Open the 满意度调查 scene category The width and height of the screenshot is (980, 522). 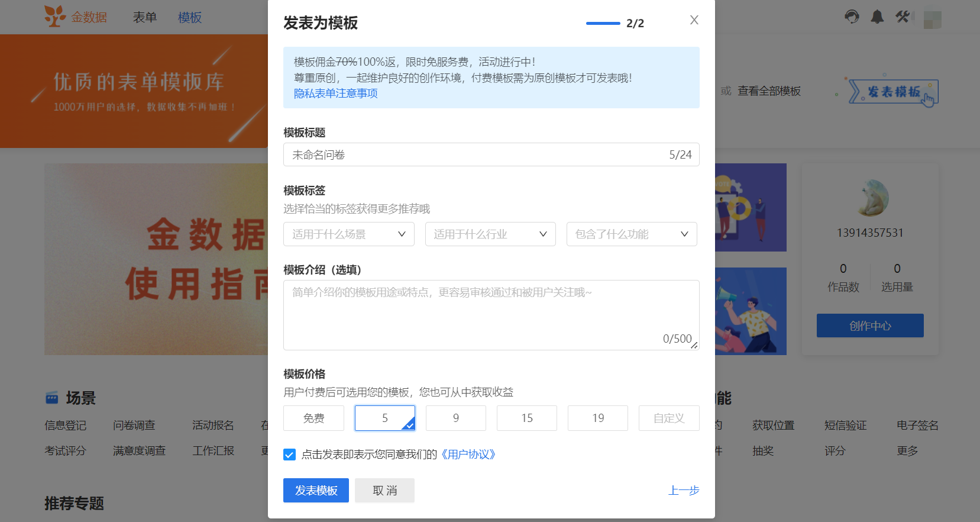pyautogui.click(x=140, y=451)
